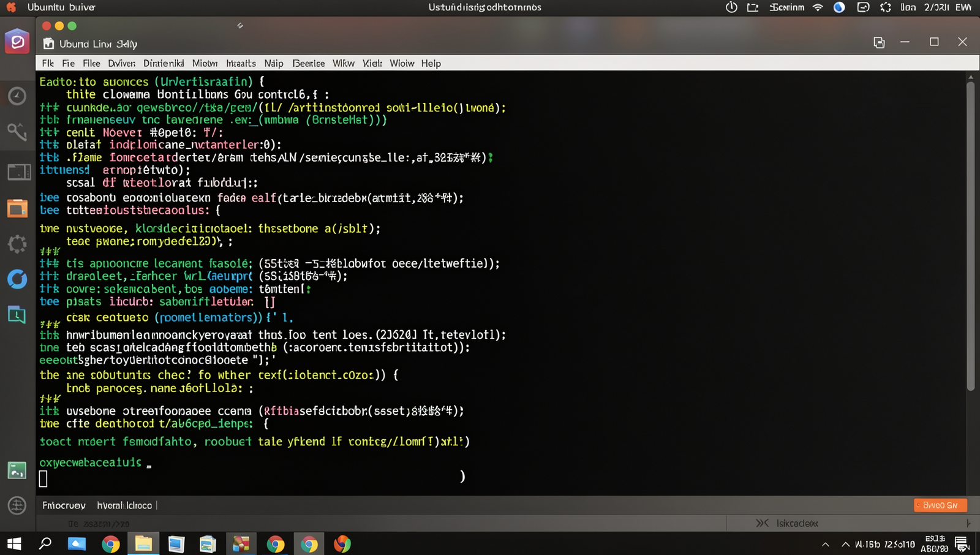The image size is (980, 555).
Task: Open the Windows Start button
Action: [14, 544]
